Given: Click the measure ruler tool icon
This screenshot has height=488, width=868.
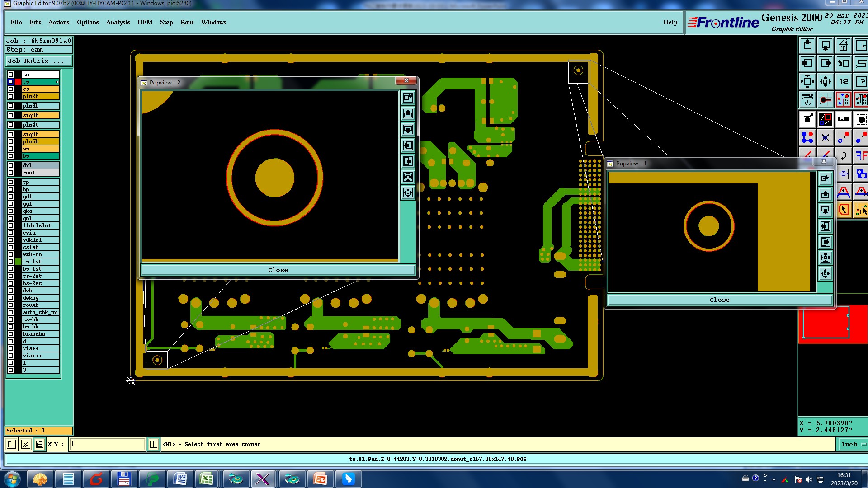Looking at the screenshot, I should click(843, 119).
